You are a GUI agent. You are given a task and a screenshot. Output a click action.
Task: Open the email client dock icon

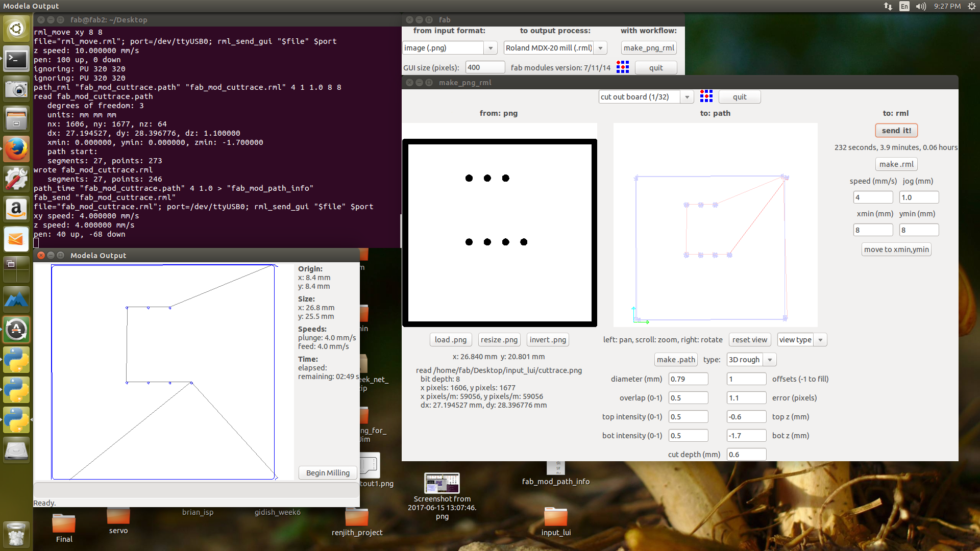tap(16, 240)
